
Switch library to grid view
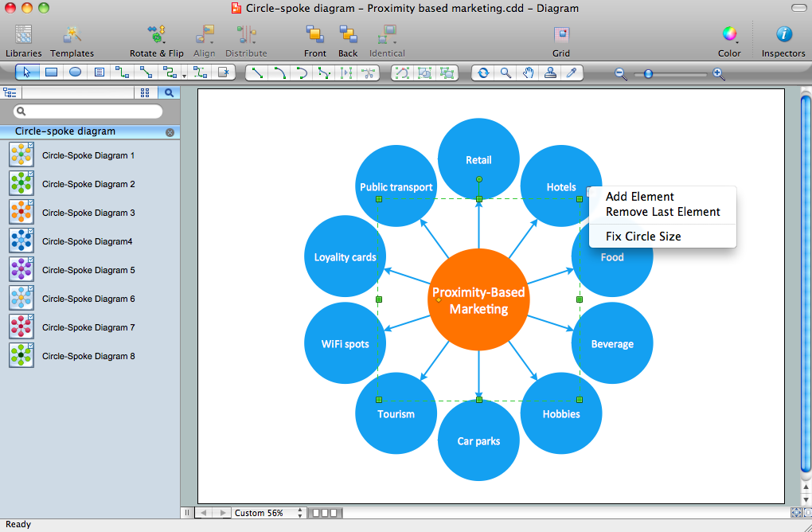[x=145, y=92]
